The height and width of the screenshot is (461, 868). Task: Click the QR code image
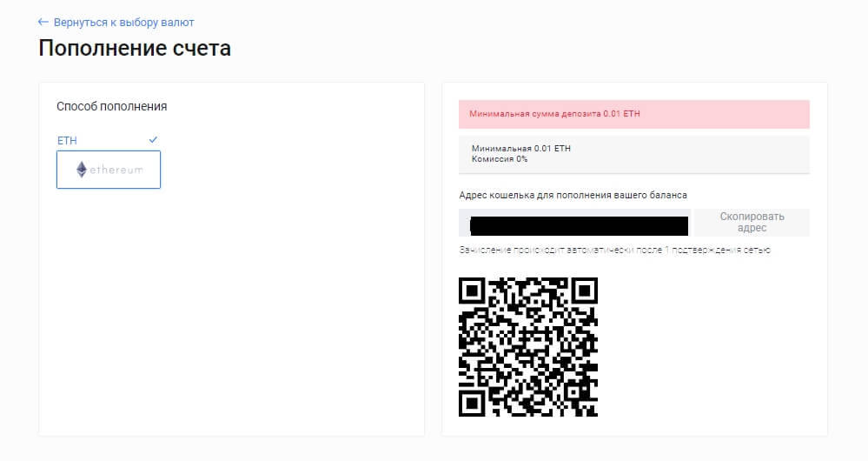(528, 347)
